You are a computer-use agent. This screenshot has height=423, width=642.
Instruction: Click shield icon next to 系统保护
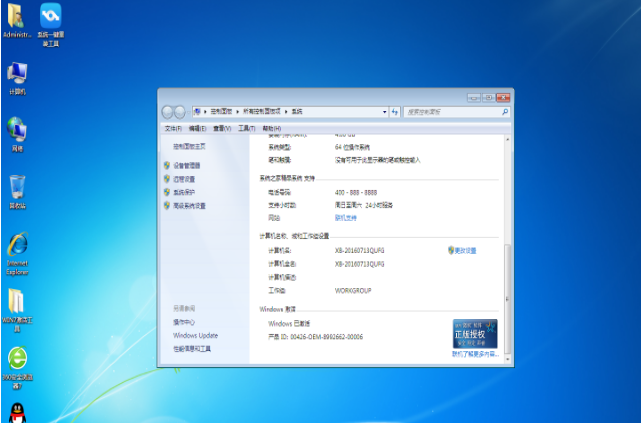167,192
